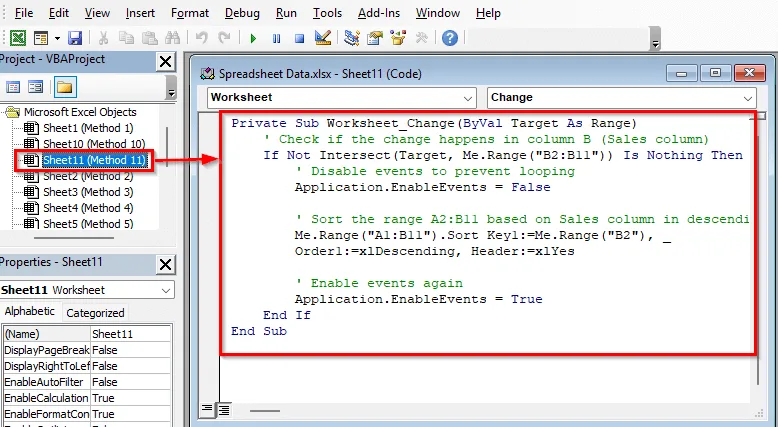Screen dimensions: 778x427
Task: Click the EnableAutoFilter property value False
Action: pyautogui.click(x=131, y=382)
